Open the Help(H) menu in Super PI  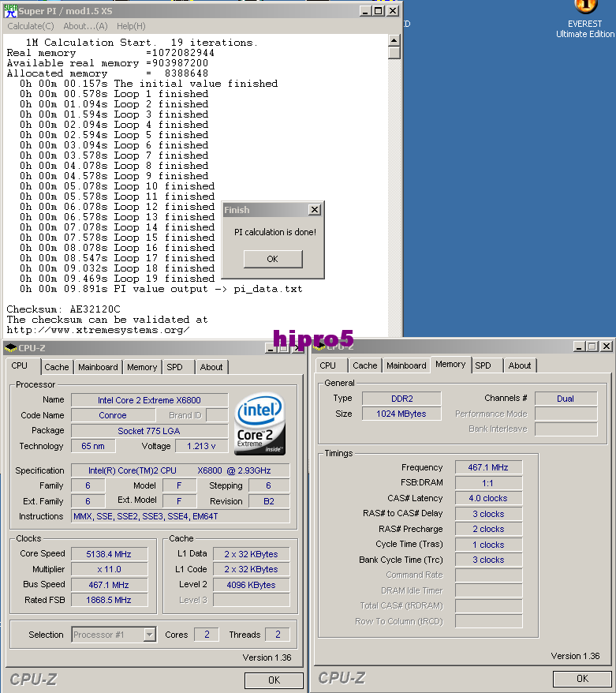tap(131, 26)
